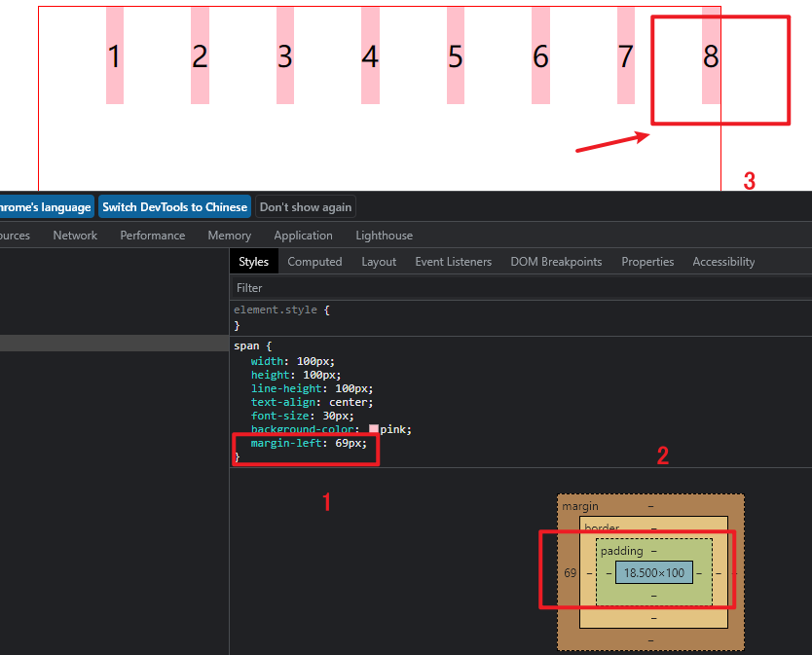Click the pink span numbered 7

tap(626, 55)
